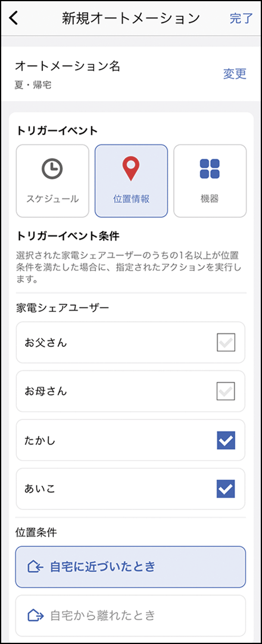The width and height of the screenshot is (262, 644).
Task: Tap the back arrow icon
Action: [x=14, y=18]
